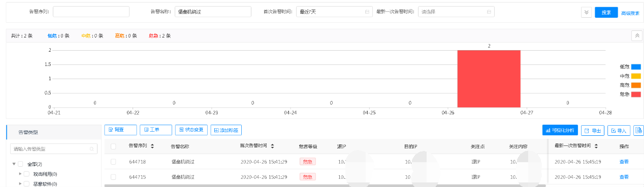Click the search magnifier in 告警类型 filter box
The height and width of the screenshot is (187, 644).
click(92, 149)
